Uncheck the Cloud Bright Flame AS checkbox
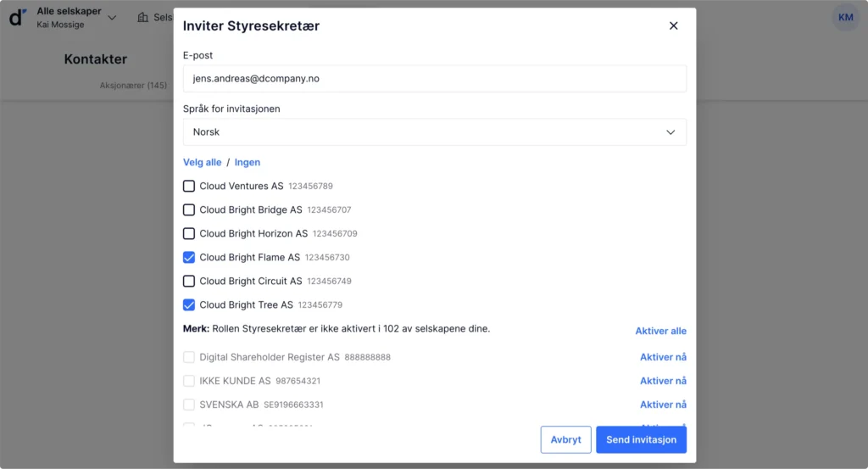Screen dimensions: 868x469 coord(189,257)
